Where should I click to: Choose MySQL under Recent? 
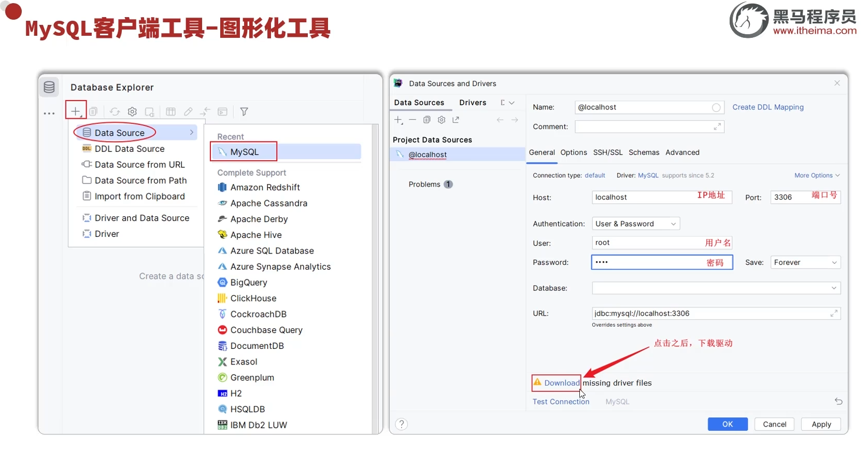pyautogui.click(x=286, y=152)
